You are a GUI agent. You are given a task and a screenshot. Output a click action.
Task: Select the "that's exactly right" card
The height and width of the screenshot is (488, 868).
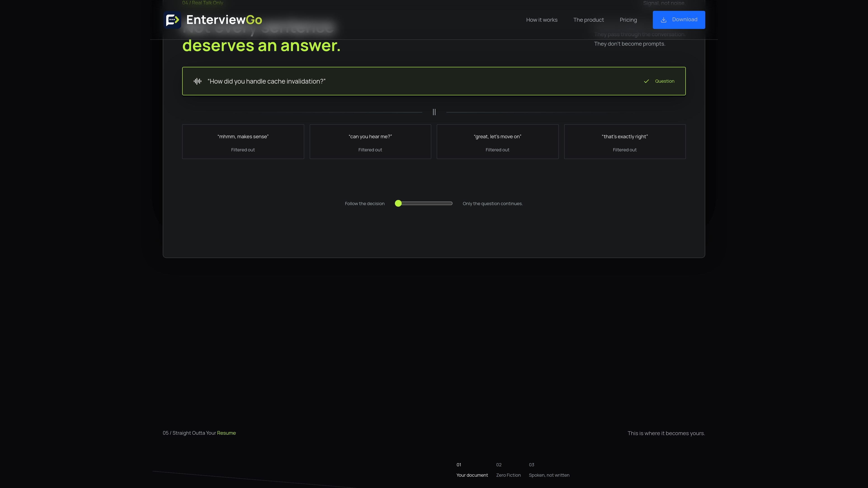pyautogui.click(x=625, y=142)
